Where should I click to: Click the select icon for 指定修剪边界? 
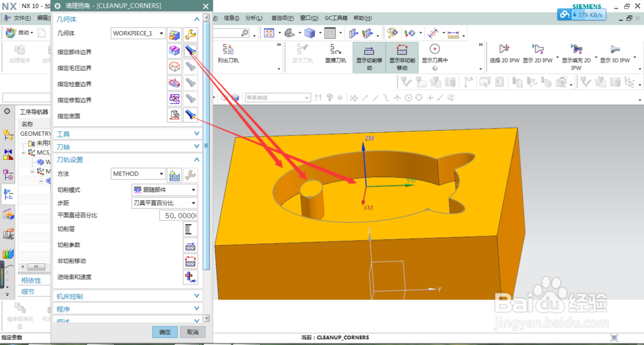click(x=175, y=99)
